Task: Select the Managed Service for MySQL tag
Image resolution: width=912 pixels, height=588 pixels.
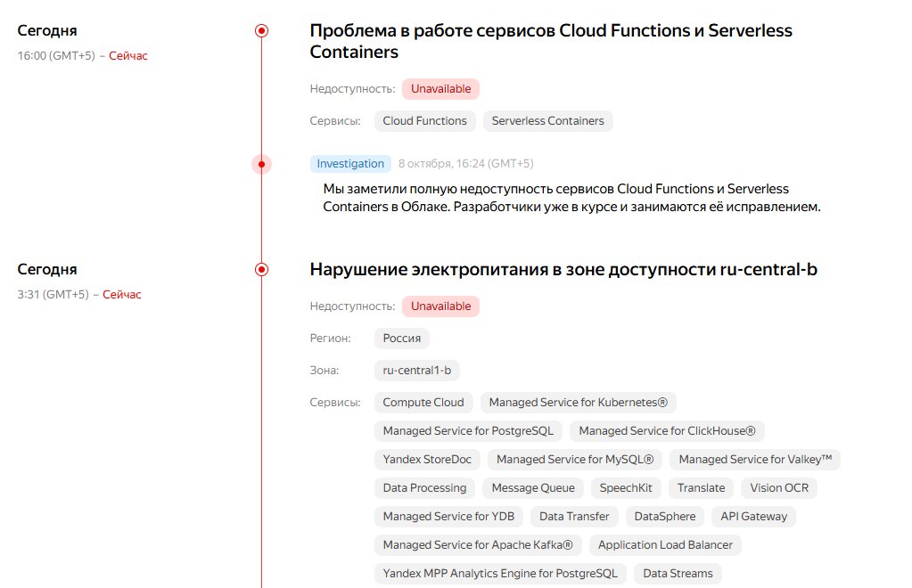Action: tap(575, 459)
